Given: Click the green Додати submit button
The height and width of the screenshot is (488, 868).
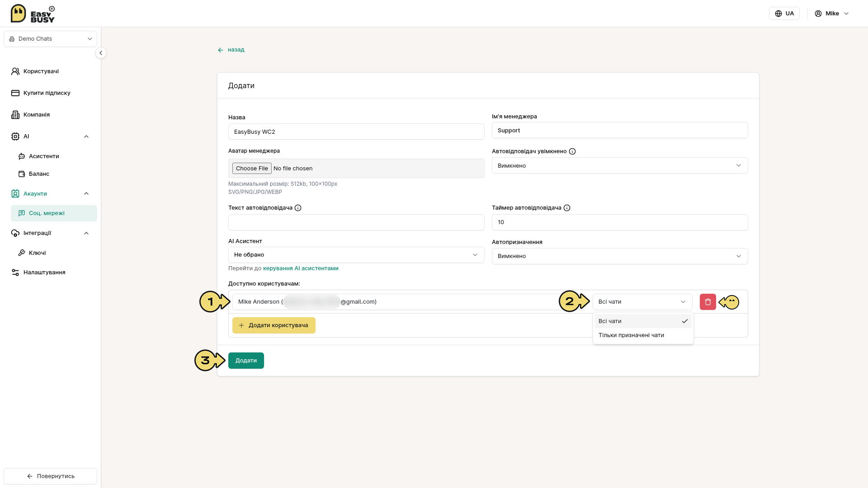Looking at the screenshot, I should tap(246, 361).
